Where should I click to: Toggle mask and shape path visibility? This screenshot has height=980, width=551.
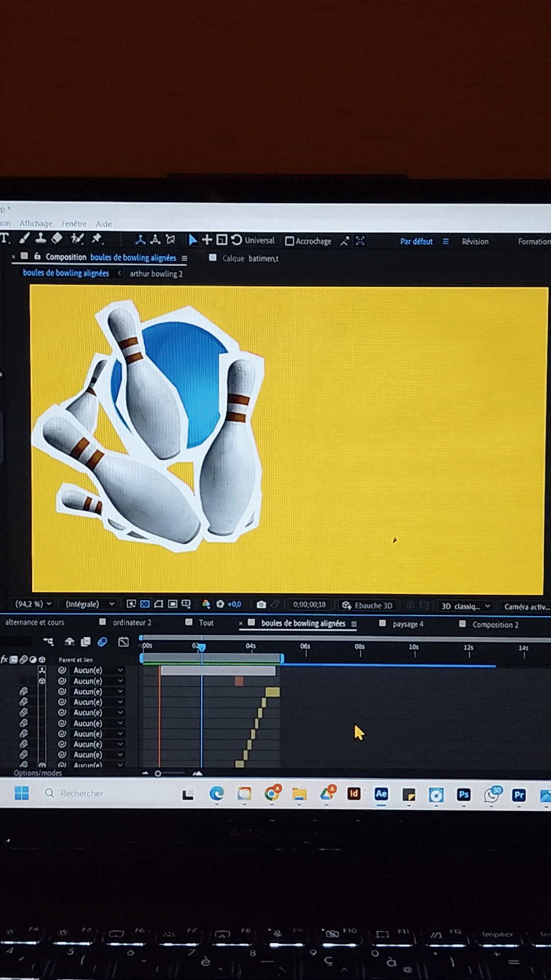(159, 604)
